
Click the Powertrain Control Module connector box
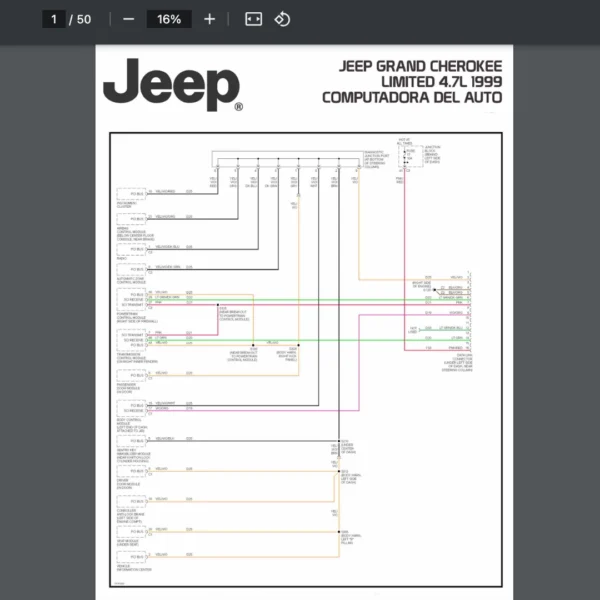click(131, 297)
